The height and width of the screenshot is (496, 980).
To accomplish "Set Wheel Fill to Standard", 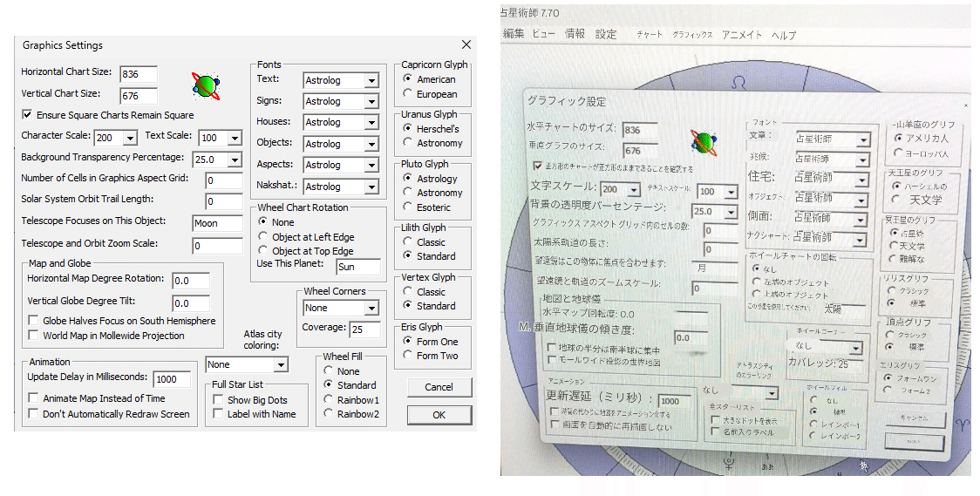I will (x=328, y=384).
